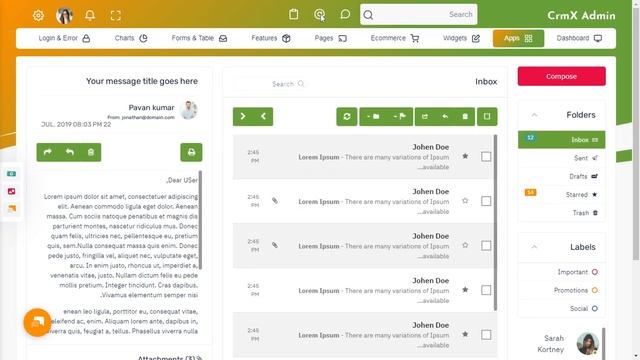The width and height of the screenshot is (640, 360).
Task: Click the Compose button
Action: point(562,76)
